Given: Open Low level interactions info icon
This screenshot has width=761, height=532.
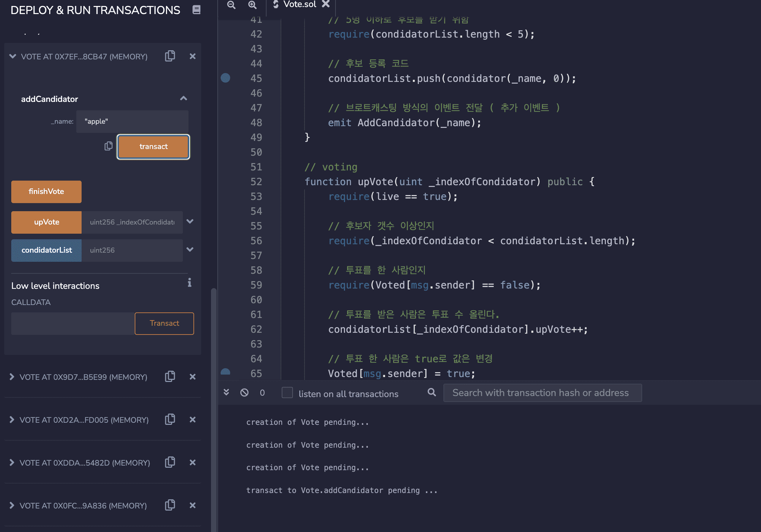Looking at the screenshot, I should [x=190, y=283].
